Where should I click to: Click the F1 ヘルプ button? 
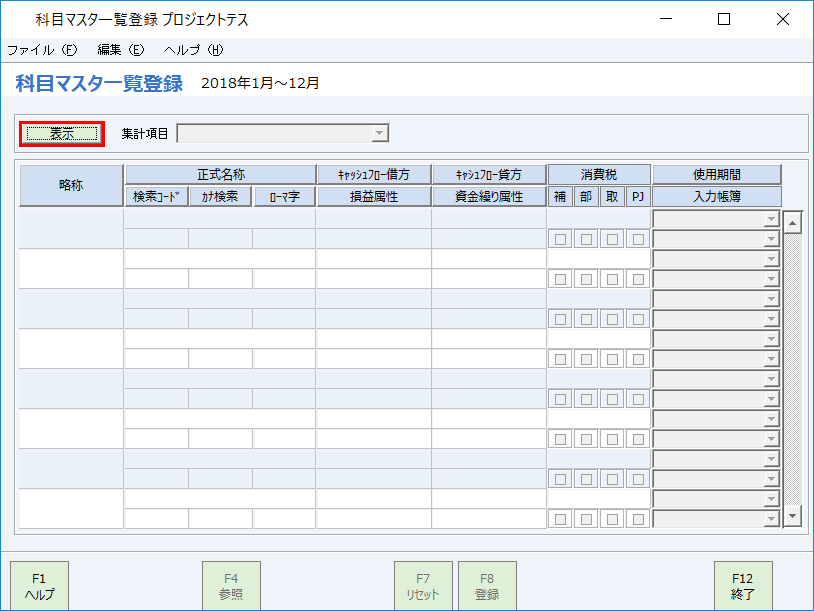(40, 585)
